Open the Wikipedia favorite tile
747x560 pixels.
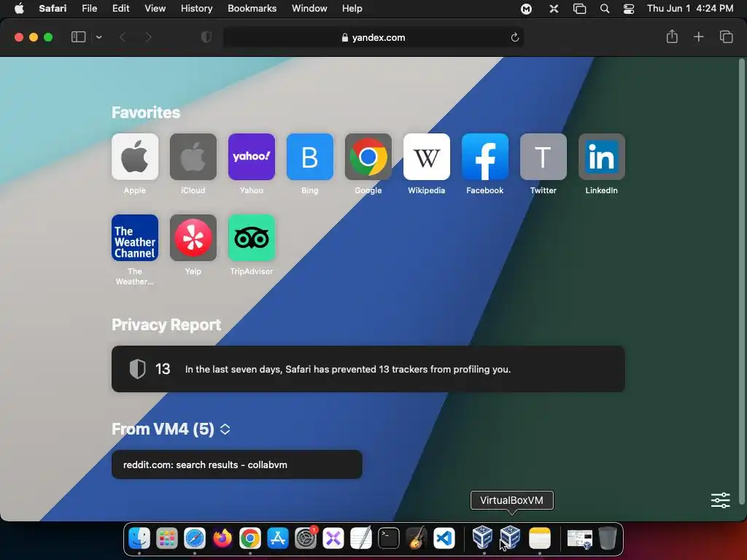(x=426, y=157)
